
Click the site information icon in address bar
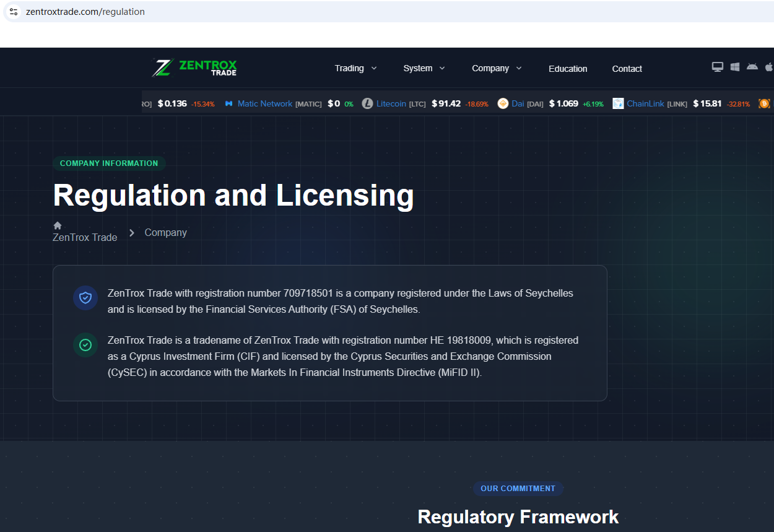coord(14,12)
